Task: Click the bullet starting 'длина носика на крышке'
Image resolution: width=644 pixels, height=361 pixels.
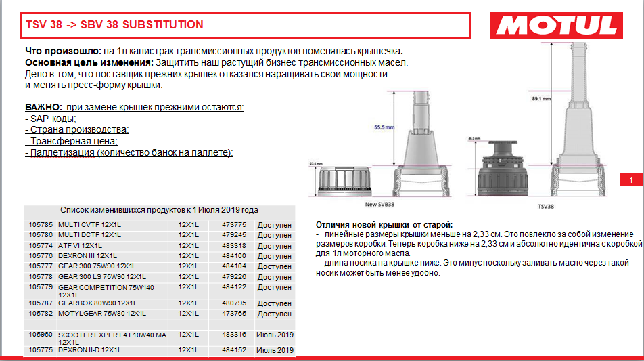Action: tap(472, 268)
